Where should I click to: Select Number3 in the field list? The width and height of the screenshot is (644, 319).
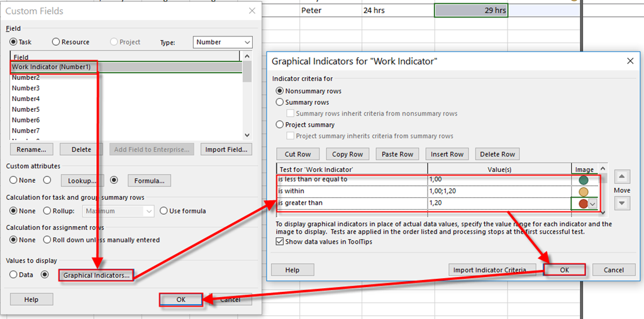coord(26,88)
